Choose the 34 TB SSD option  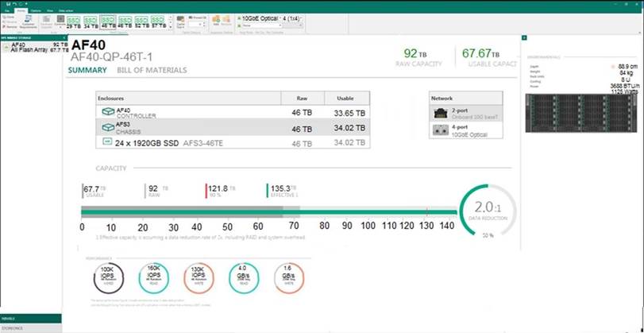[90, 21]
